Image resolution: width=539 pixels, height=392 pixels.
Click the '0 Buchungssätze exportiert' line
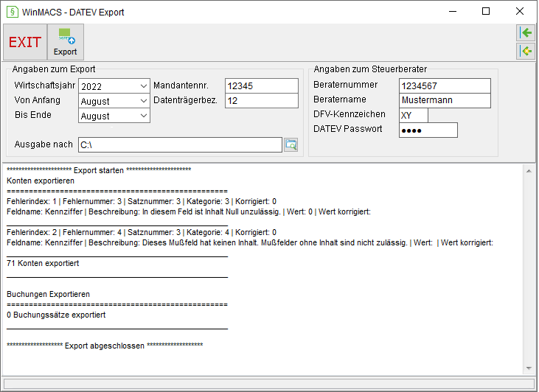(56, 315)
